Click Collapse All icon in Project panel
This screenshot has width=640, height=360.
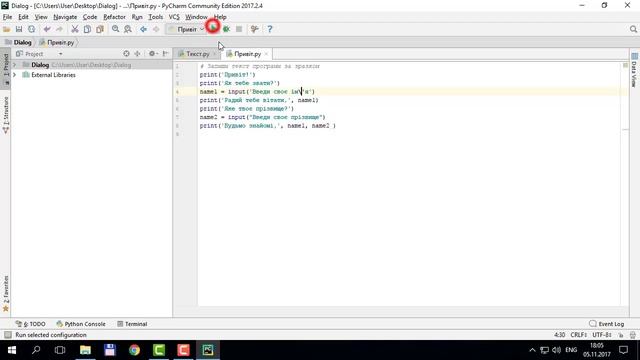pyautogui.click(x=138, y=53)
